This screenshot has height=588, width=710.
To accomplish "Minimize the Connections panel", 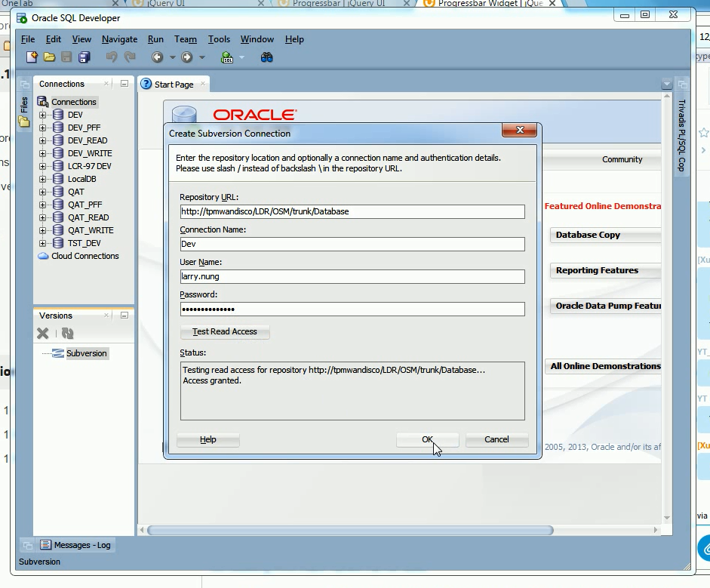I will tap(124, 84).
